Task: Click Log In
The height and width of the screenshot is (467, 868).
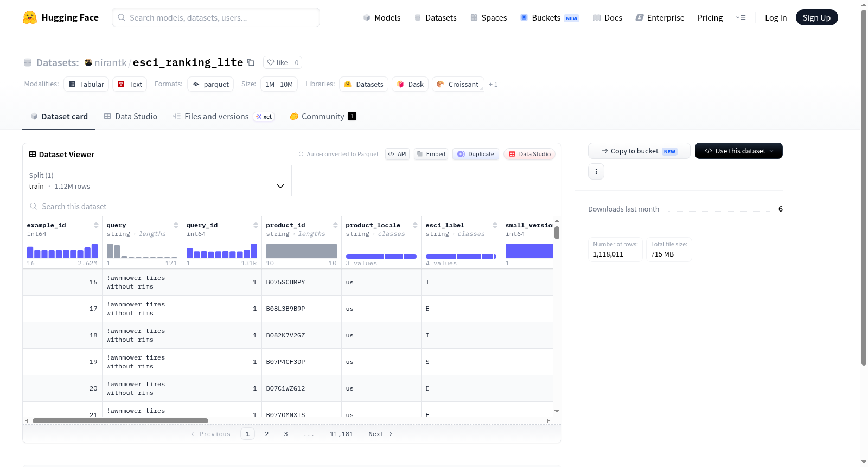Action: click(x=776, y=17)
